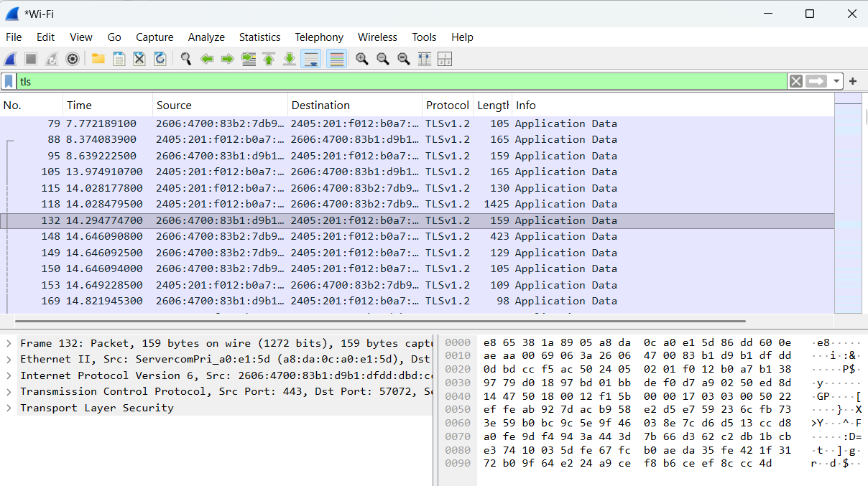868x486 pixels.
Task: Open the Go menu
Action: [114, 37]
